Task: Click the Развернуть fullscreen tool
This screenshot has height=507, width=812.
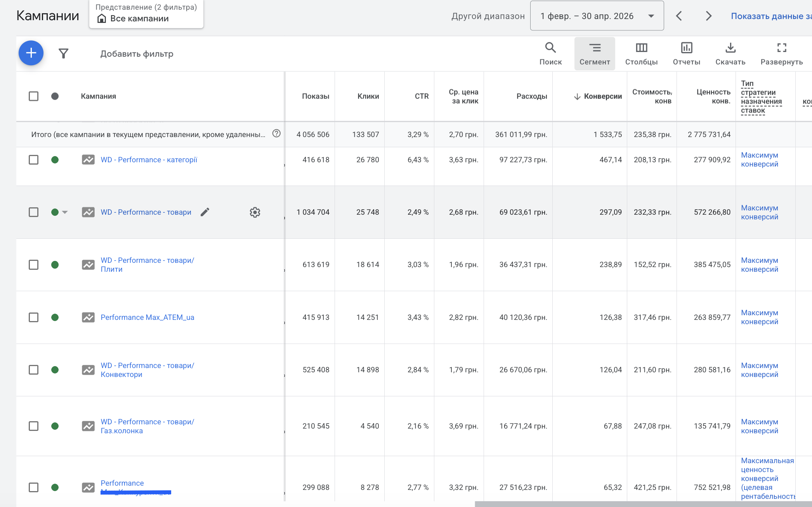Action: coord(781,54)
